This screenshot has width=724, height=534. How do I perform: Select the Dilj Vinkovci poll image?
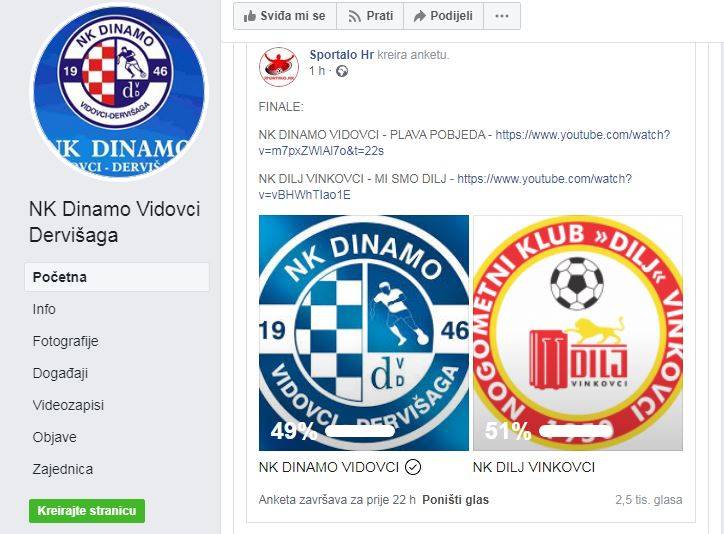pyautogui.click(x=578, y=333)
